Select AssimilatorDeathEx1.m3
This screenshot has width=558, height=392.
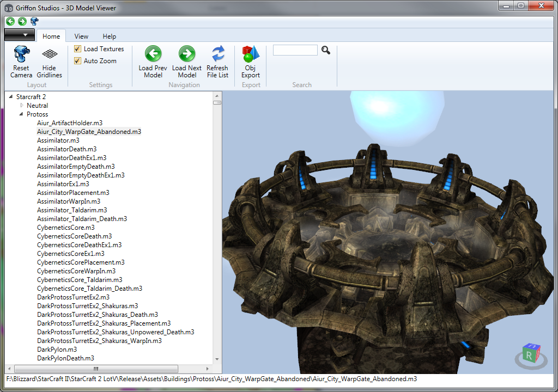(71, 157)
